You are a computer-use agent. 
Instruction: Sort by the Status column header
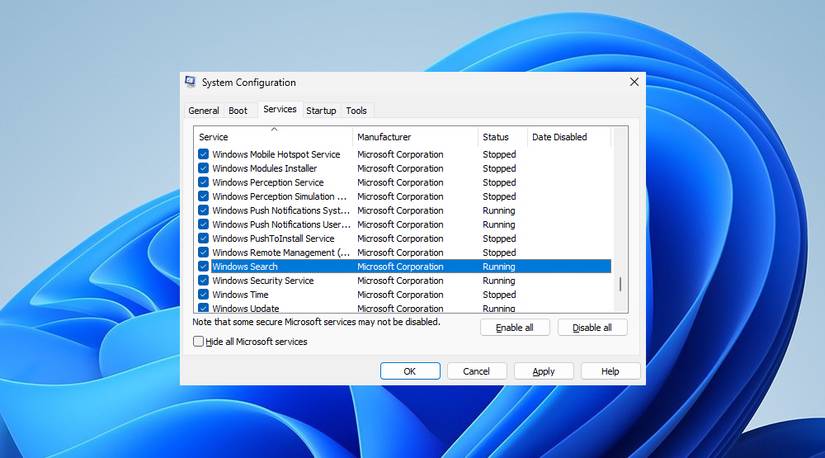click(x=502, y=137)
